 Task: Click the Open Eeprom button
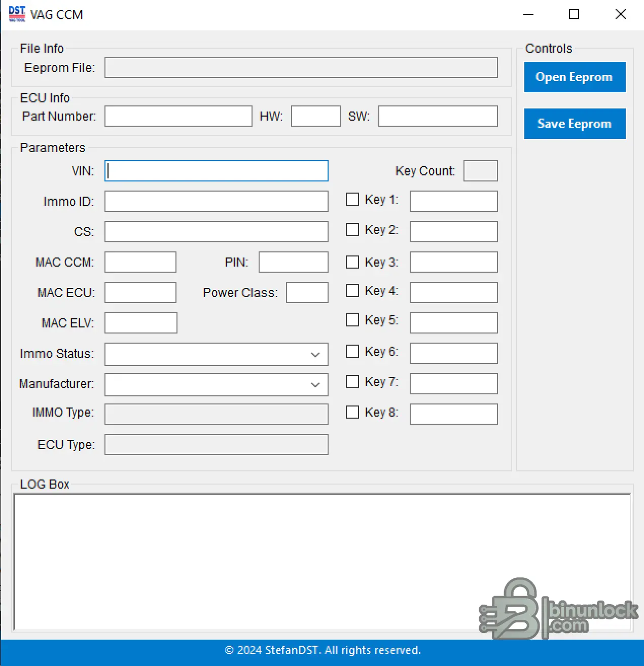tap(575, 77)
